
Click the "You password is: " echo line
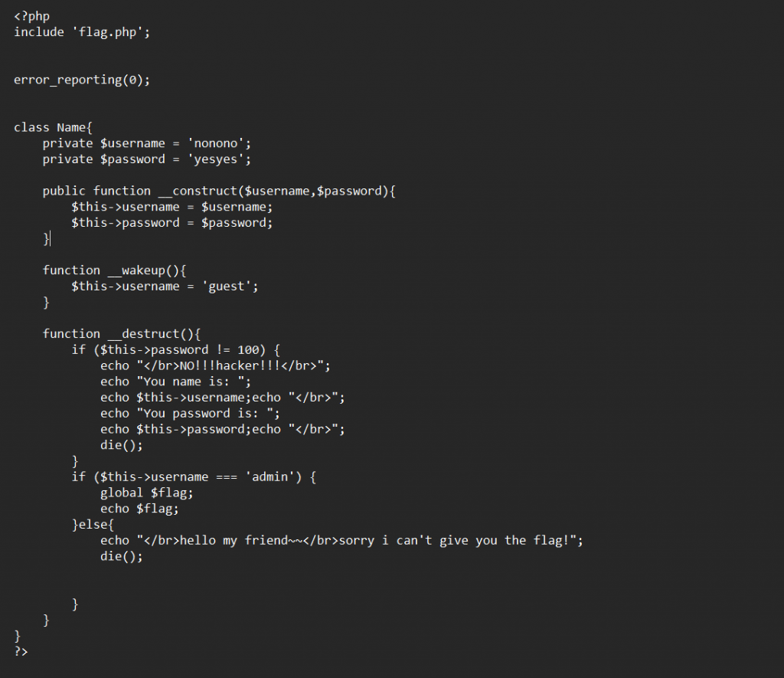click(190, 414)
